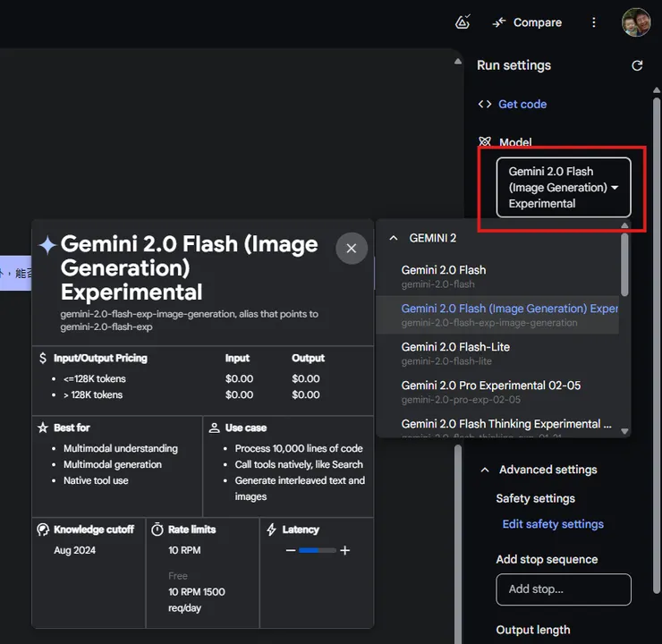Click the plus icon beside Latency bar

point(345,550)
